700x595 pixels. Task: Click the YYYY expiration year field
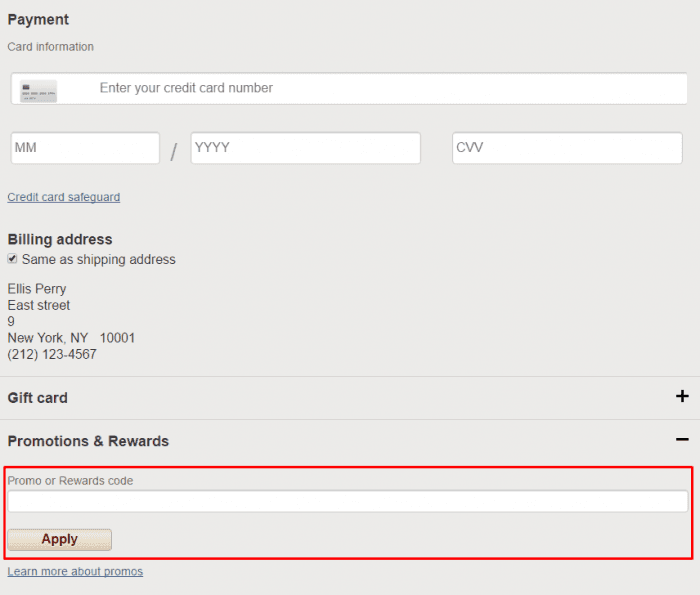305,148
